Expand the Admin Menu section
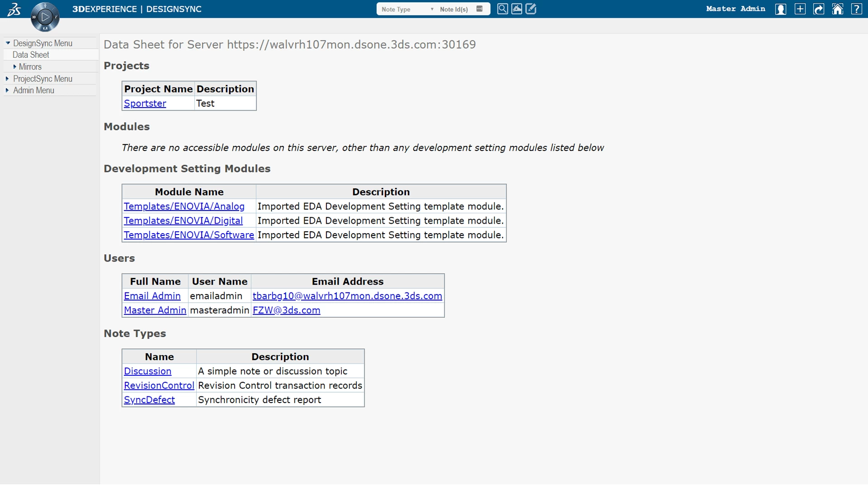Screen dimensions: 868x488 (x=7, y=90)
